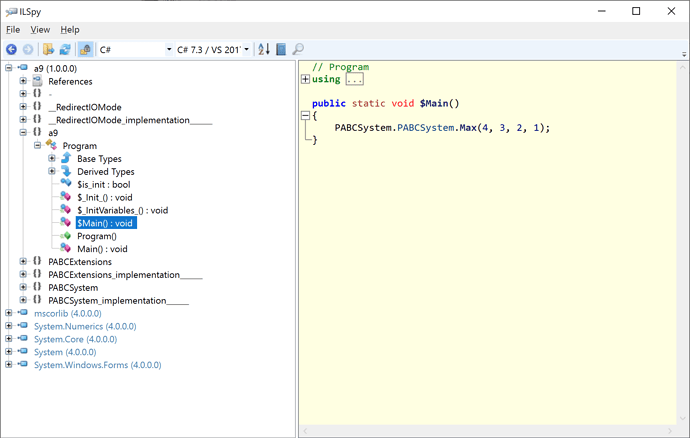Click the code pane vertical scrollbar
Image resolution: width=690 pixels, height=438 pixels.
click(x=683, y=243)
